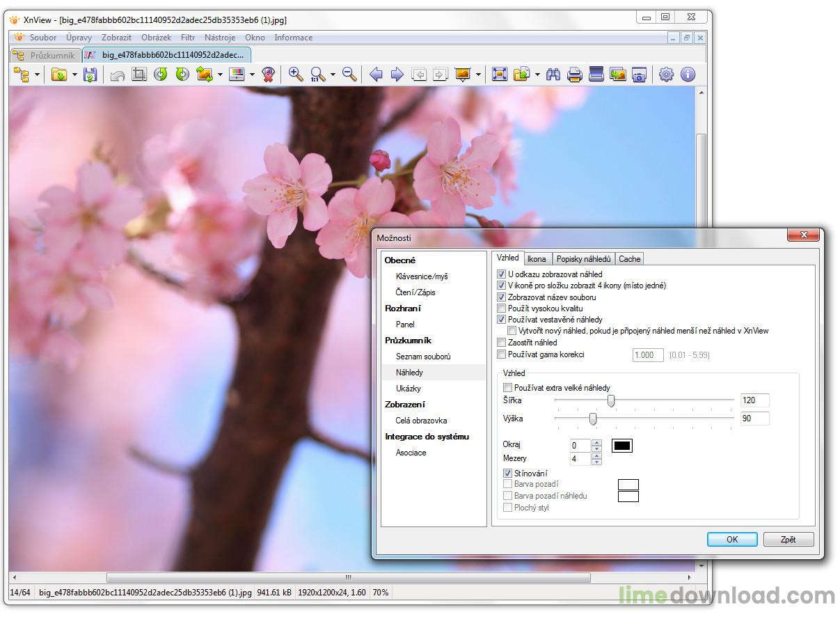Image resolution: width=840 pixels, height=617 pixels.
Task: Disable 'Zobrazovat název souboru'
Action: (x=502, y=297)
